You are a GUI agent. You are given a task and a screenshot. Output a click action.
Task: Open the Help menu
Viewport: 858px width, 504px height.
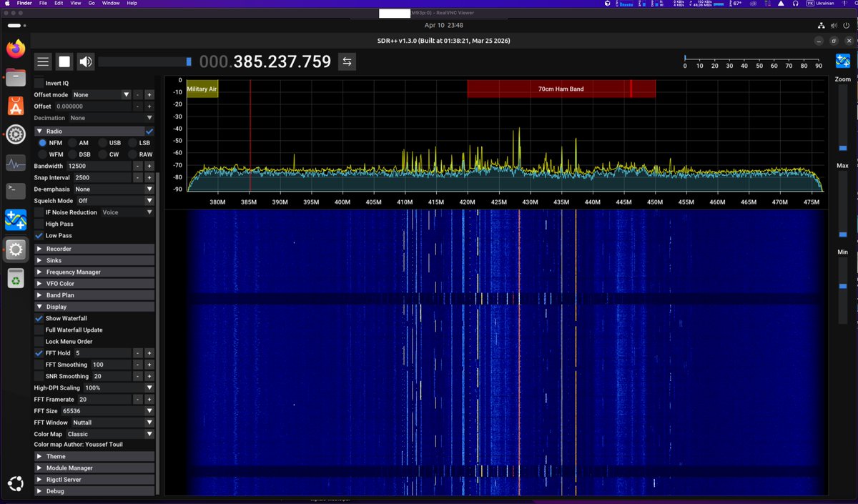point(132,4)
